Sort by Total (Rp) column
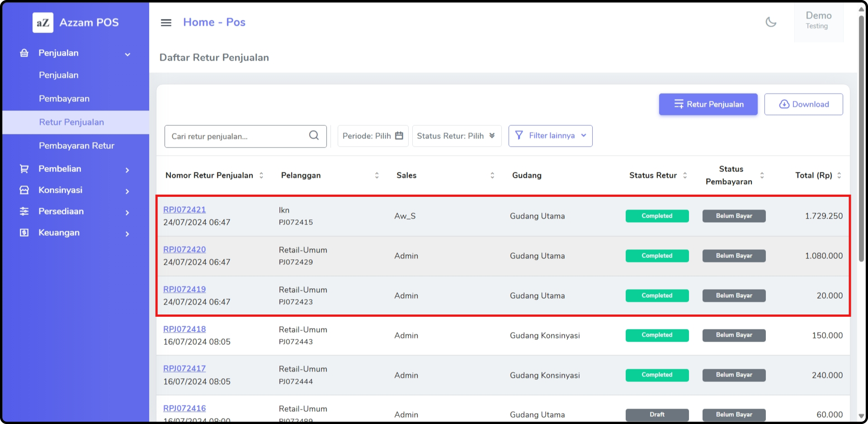The image size is (868, 424). 839,175
